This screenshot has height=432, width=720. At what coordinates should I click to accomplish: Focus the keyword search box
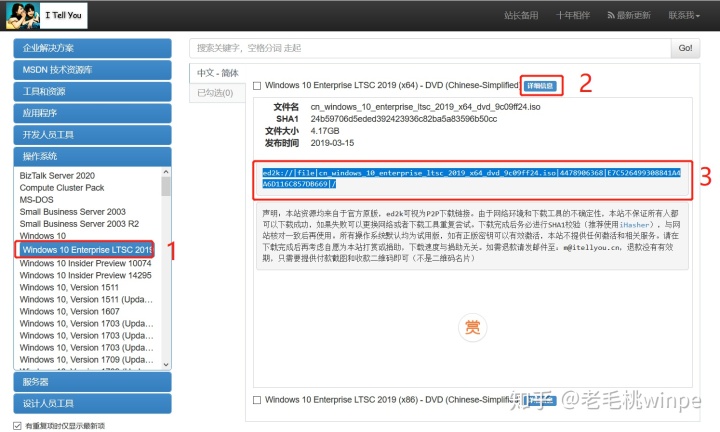coord(430,48)
